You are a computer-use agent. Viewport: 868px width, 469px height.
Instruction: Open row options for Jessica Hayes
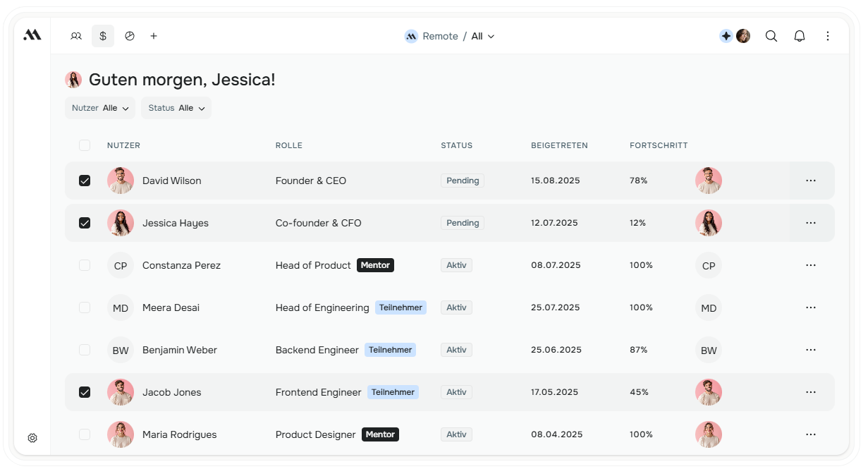coord(811,223)
